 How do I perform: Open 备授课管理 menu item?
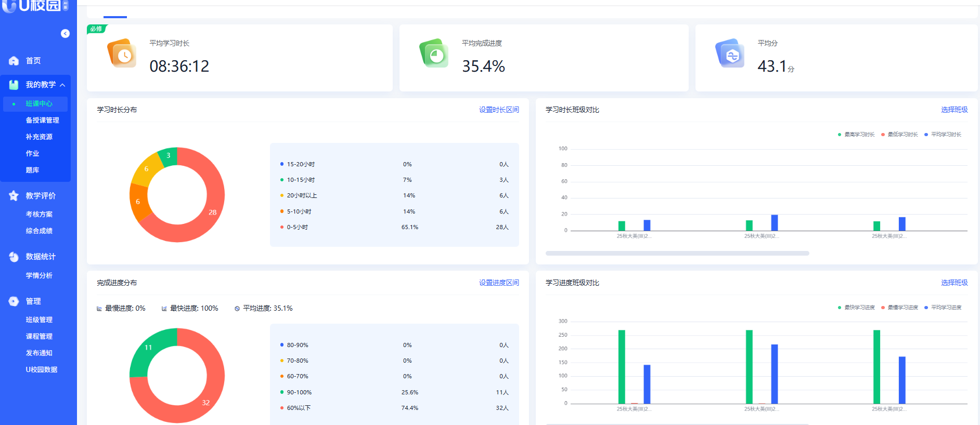click(42, 120)
